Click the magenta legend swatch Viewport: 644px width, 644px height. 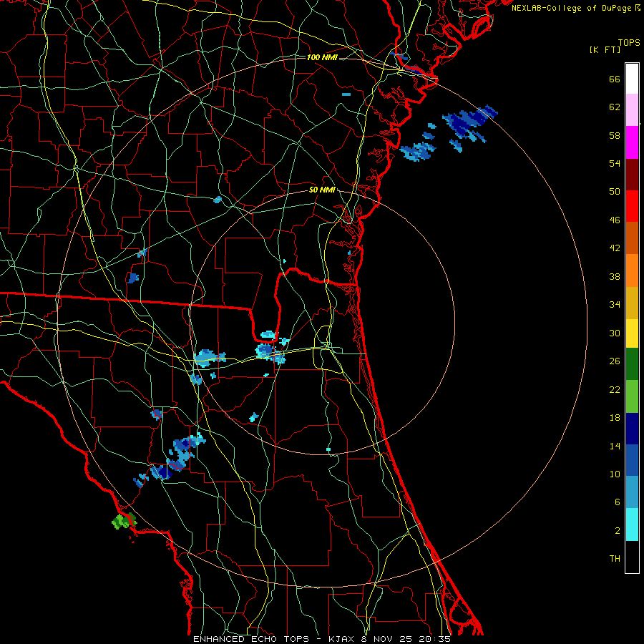tap(632, 142)
